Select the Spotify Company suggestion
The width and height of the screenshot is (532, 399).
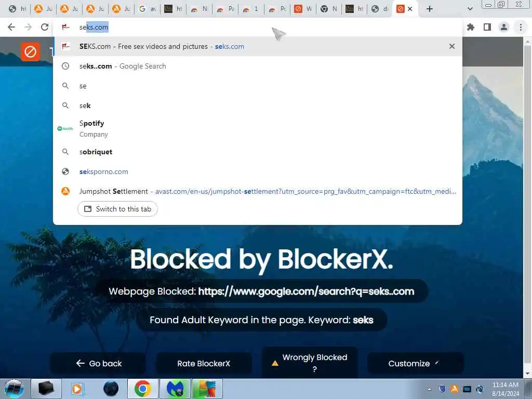point(258,129)
